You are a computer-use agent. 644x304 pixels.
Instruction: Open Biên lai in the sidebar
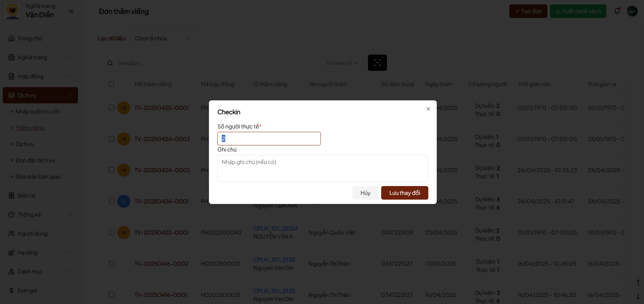[26, 196]
